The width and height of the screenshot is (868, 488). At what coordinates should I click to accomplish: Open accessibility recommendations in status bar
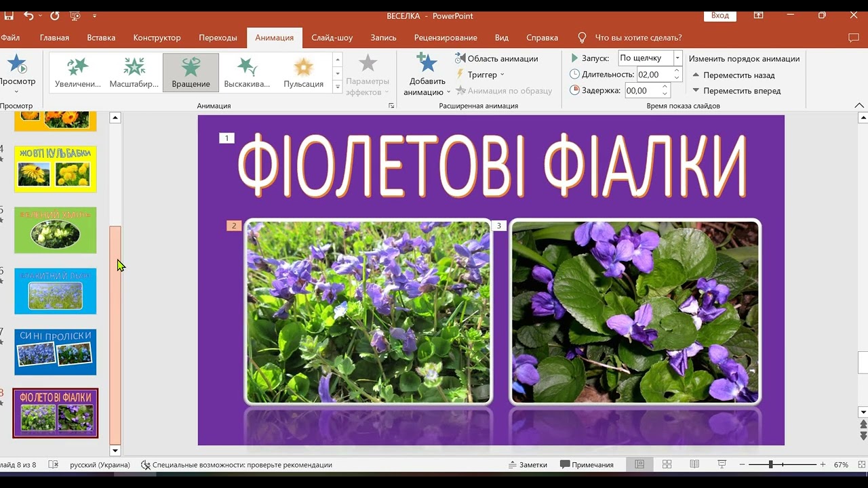(237, 465)
